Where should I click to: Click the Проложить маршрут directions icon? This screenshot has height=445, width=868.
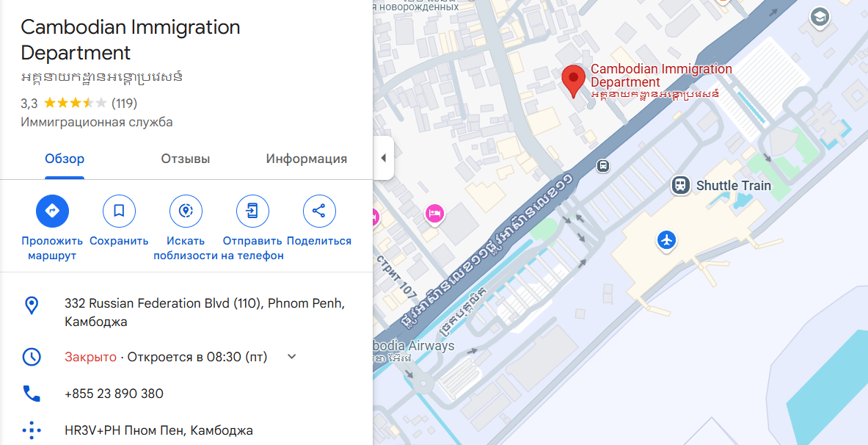(52, 211)
